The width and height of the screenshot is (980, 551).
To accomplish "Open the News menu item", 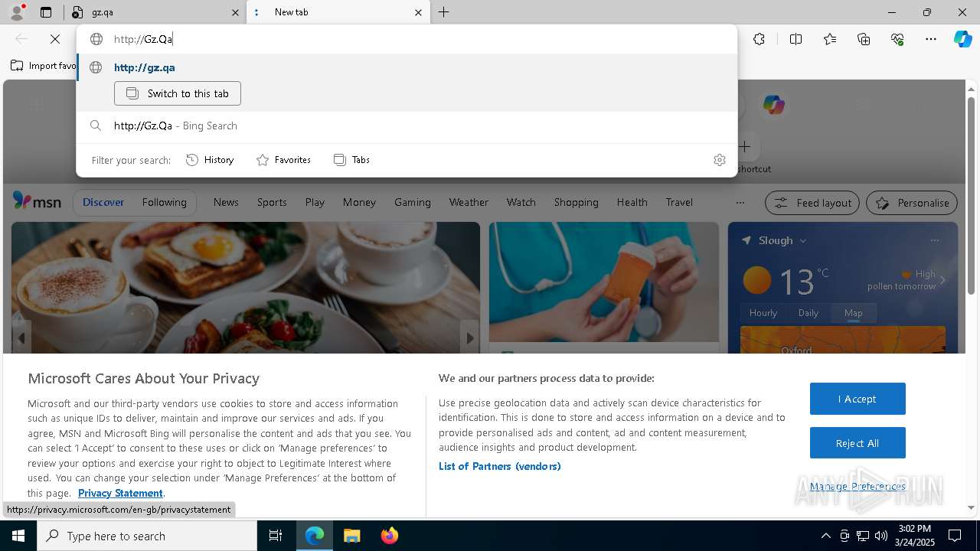I will pyautogui.click(x=226, y=202).
